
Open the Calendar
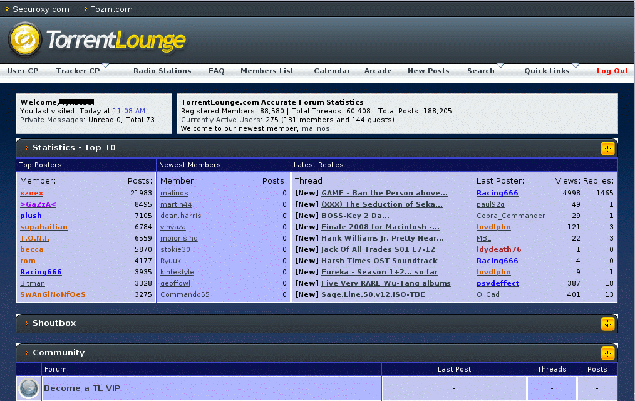point(332,71)
